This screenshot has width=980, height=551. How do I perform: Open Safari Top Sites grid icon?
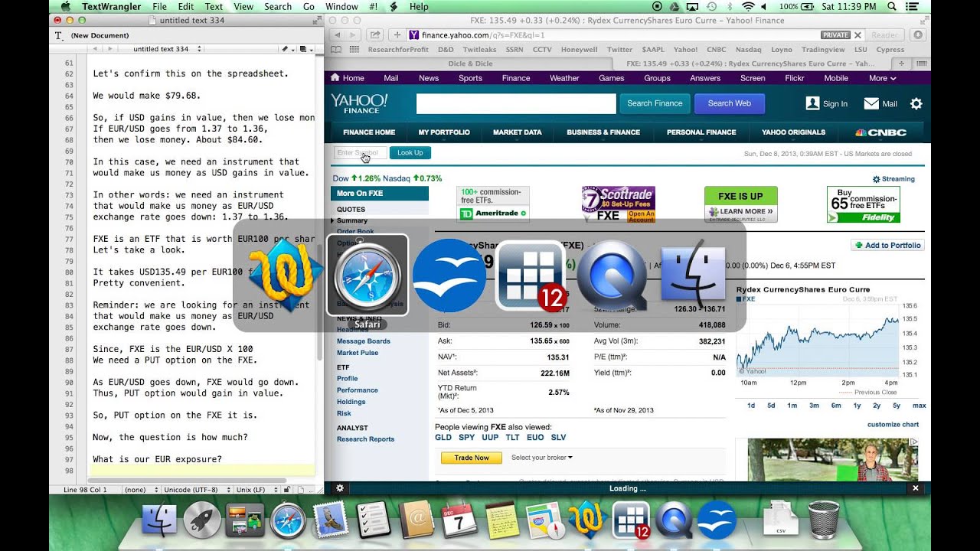[x=354, y=49]
